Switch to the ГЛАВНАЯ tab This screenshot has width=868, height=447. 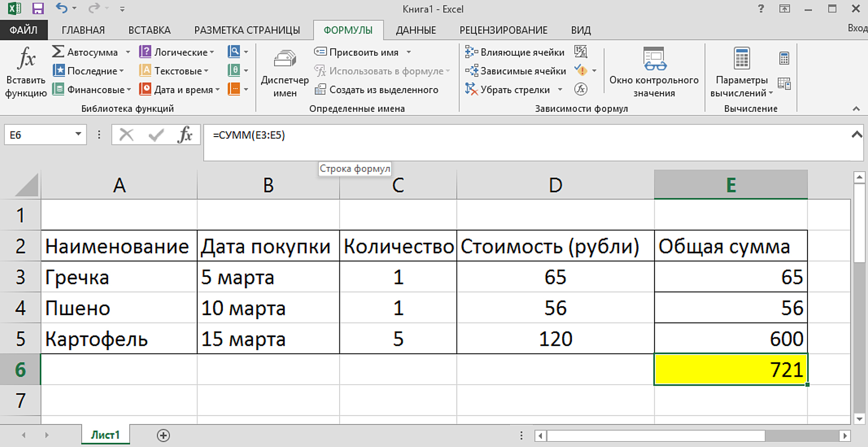coord(83,30)
